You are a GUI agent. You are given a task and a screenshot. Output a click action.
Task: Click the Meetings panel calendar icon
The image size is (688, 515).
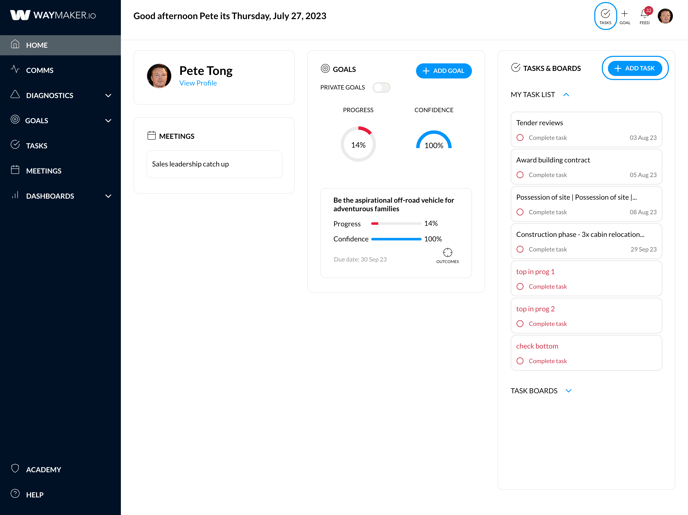[151, 136]
